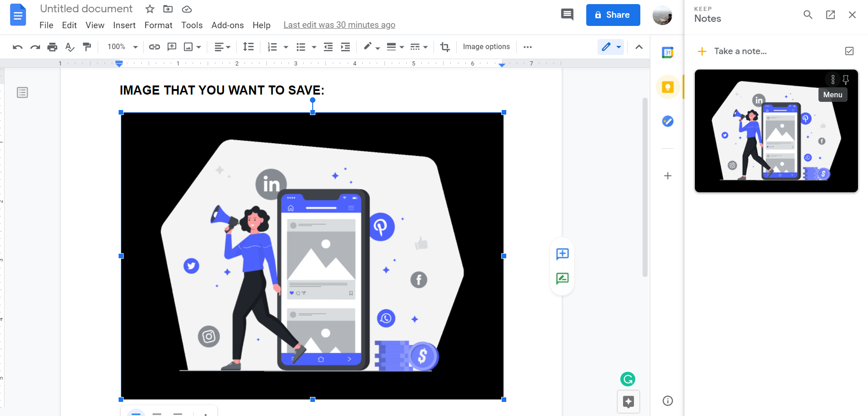Open comment history icon

click(567, 15)
